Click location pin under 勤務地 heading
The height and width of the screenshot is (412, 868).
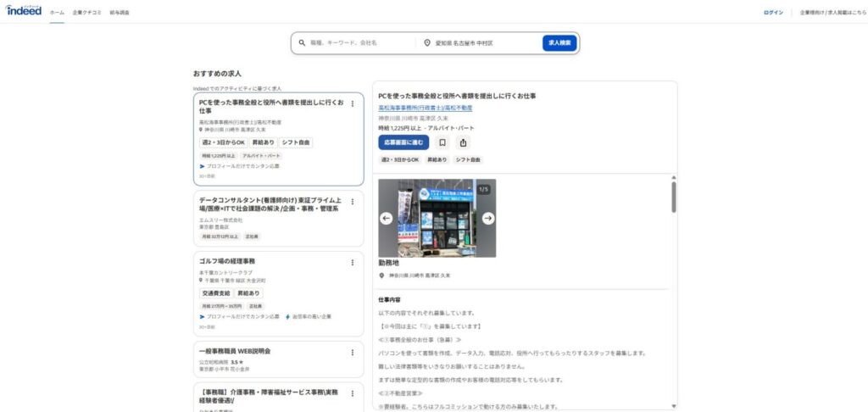pos(381,276)
